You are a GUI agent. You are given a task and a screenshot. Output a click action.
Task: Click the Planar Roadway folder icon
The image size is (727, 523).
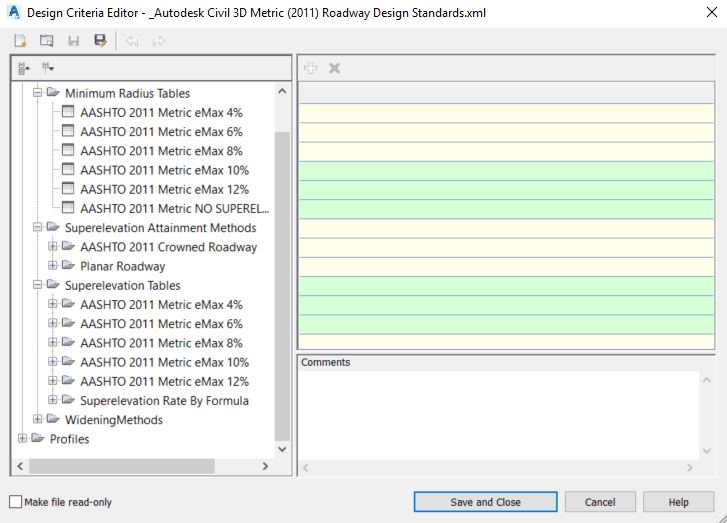[68, 265]
